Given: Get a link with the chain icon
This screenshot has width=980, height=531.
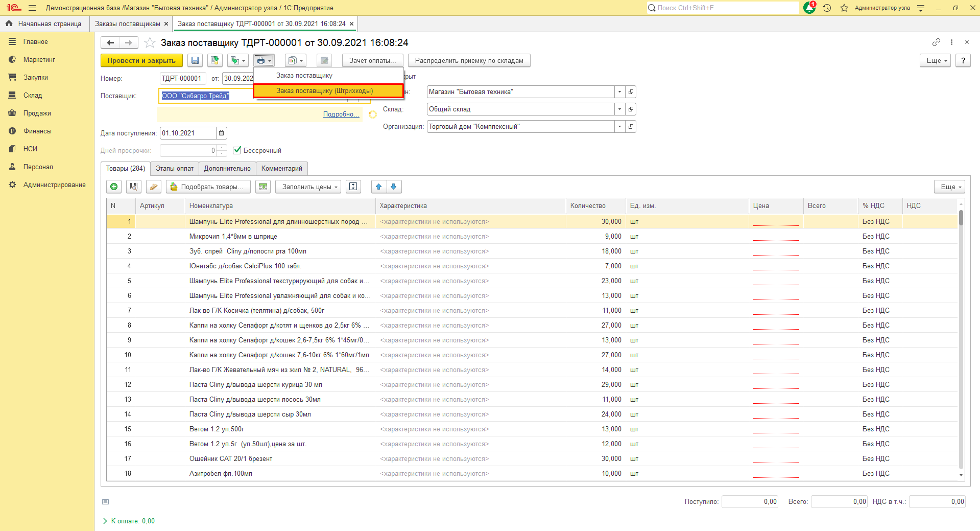Looking at the screenshot, I should 936,42.
